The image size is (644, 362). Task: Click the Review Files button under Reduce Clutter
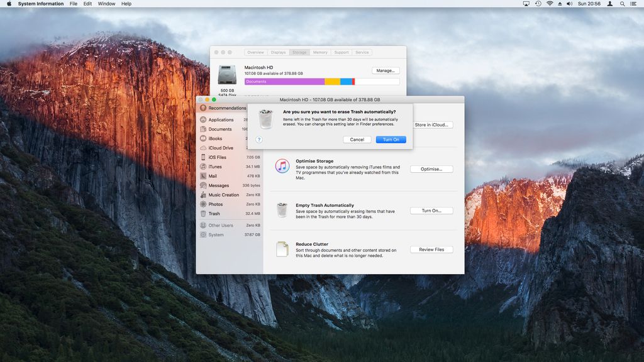(x=431, y=249)
